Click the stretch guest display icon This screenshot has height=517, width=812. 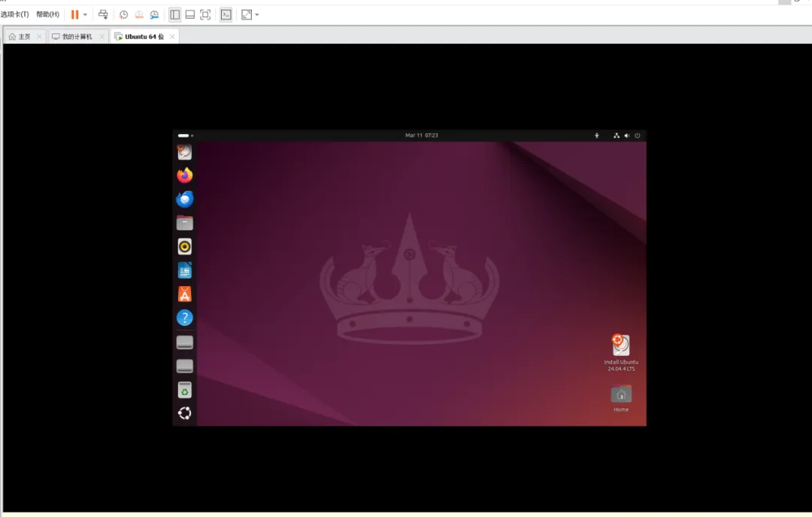click(x=247, y=14)
